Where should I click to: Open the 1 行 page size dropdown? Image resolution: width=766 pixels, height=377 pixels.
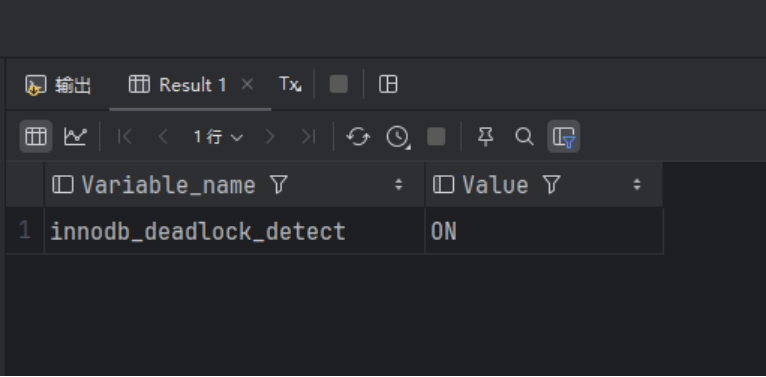218,137
